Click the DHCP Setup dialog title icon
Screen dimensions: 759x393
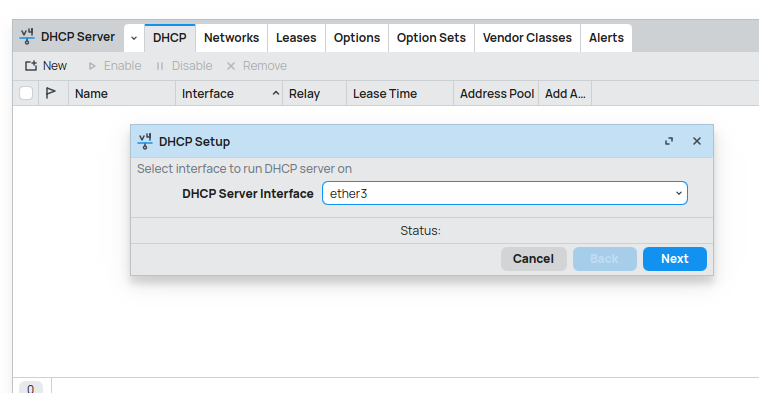point(145,141)
